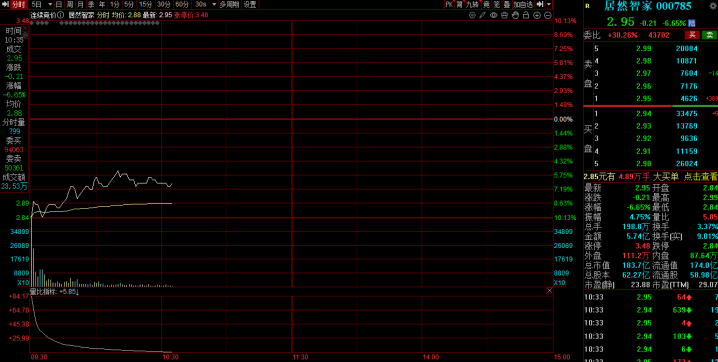The width and height of the screenshot is (718, 362).
Task: Click the 点击查看 large order link
Action: [701, 177]
